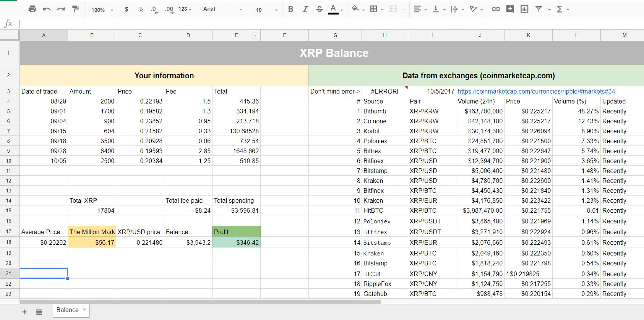Insert a chart from the toolbar

coord(524,9)
